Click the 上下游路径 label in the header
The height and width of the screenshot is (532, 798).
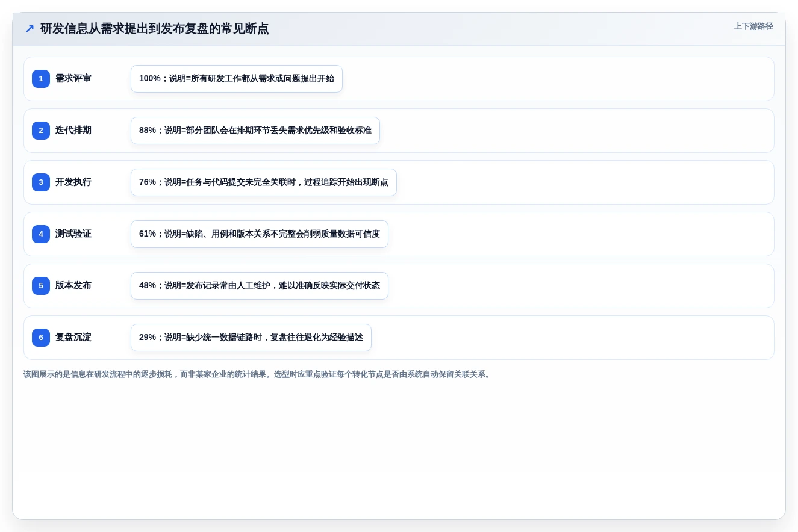point(753,26)
